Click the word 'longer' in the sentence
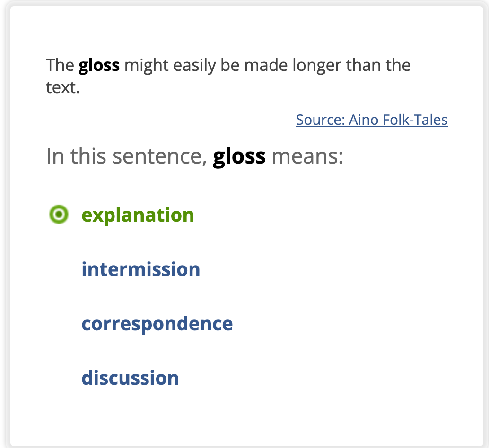 [317, 65]
